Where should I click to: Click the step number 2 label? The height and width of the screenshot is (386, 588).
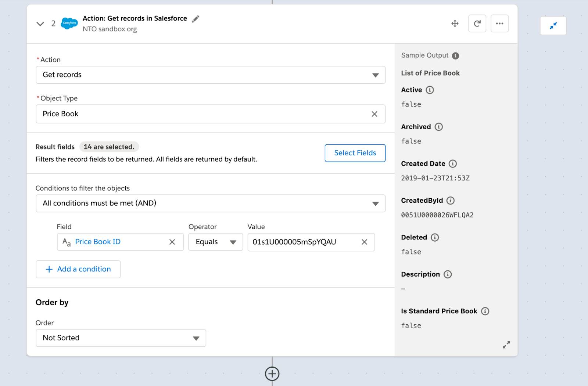pyautogui.click(x=53, y=24)
